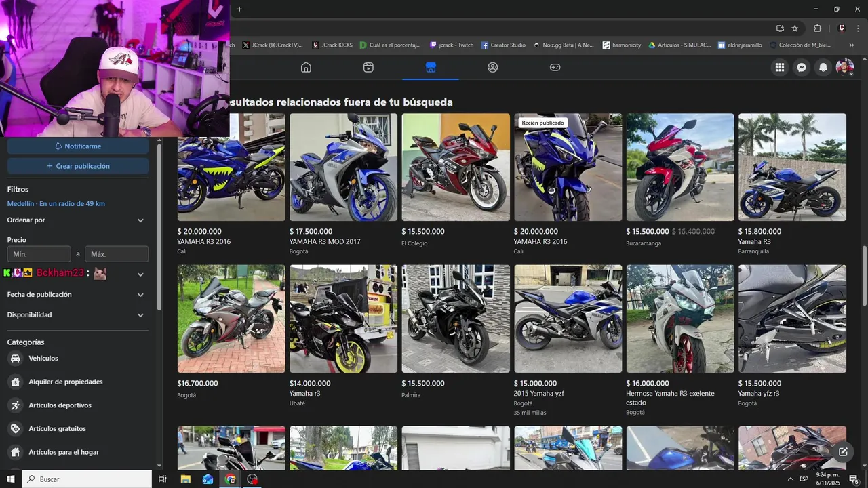The height and width of the screenshot is (488, 868).
Task: Open $15.500.000 El Colegio listing
Action: click(x=456, y=181)
